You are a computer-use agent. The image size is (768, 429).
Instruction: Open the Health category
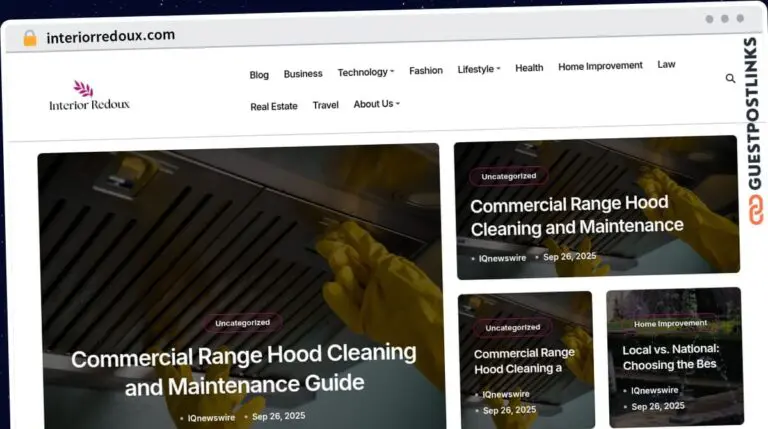pyautogui.click(x=529, y=68)
